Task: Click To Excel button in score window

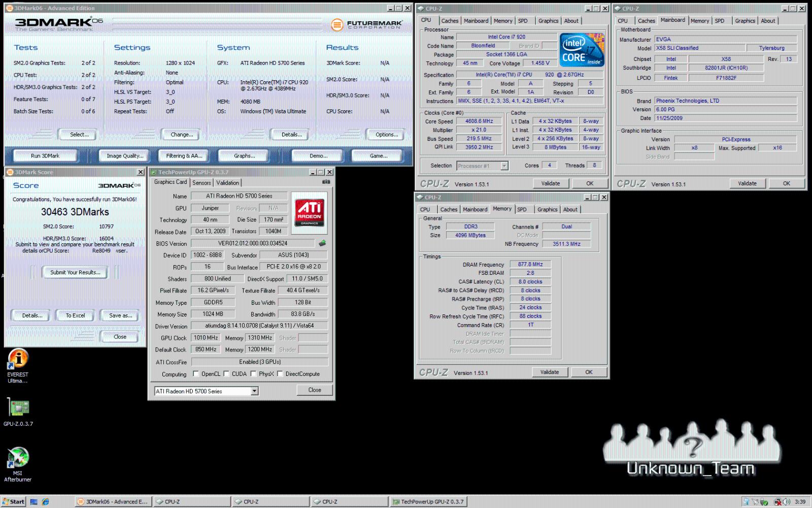Action: tap(75, 315)
